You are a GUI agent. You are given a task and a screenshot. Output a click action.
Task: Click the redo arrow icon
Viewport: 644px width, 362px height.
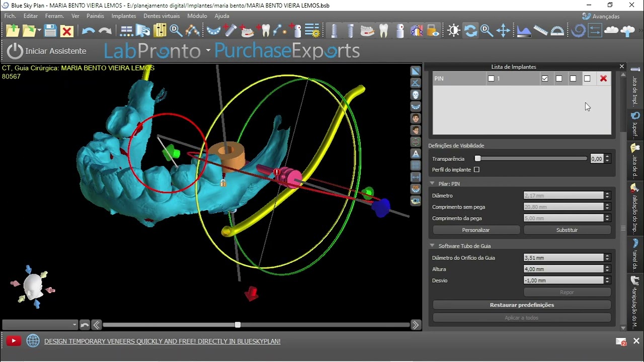[105, 31]
